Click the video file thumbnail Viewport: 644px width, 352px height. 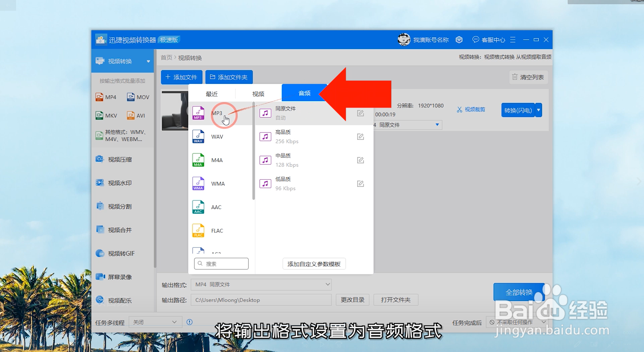pos(175,111)
